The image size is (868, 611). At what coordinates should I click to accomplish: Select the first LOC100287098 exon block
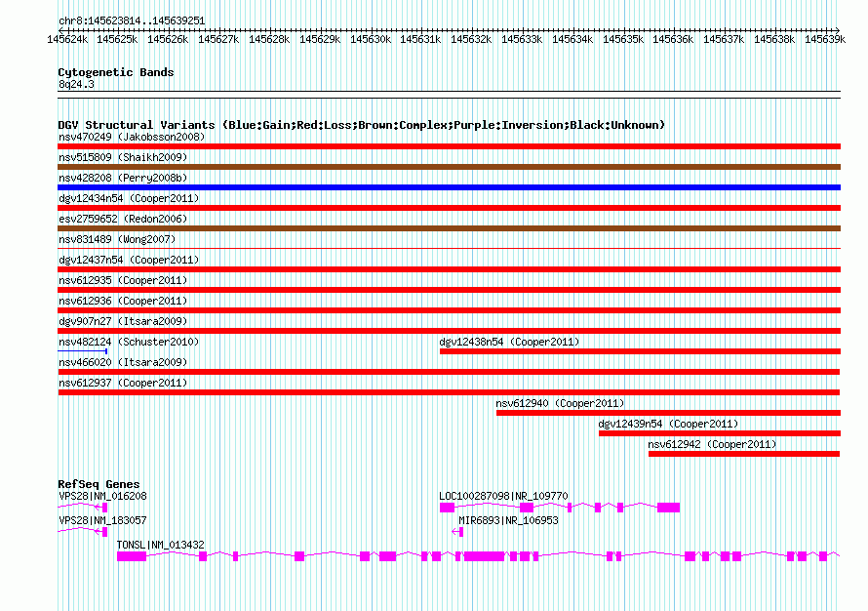[447, 508]
